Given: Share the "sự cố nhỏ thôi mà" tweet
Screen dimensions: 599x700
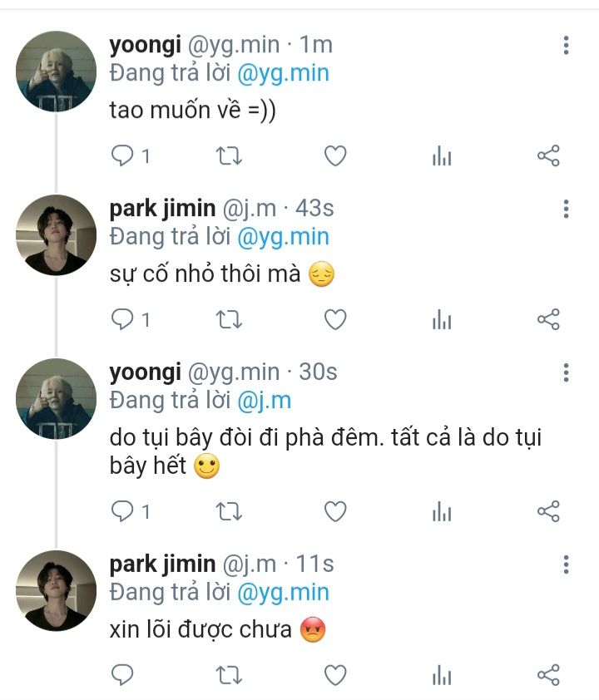Looking at the screenshot, I should pos(548,319).
